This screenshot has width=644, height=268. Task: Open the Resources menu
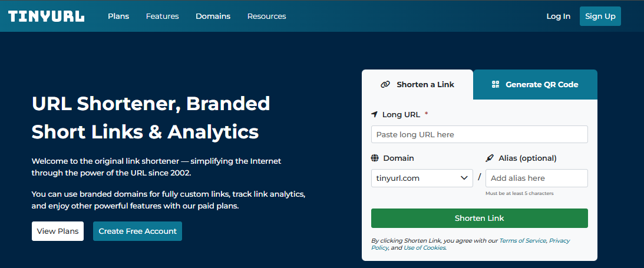tap(266, 16)
